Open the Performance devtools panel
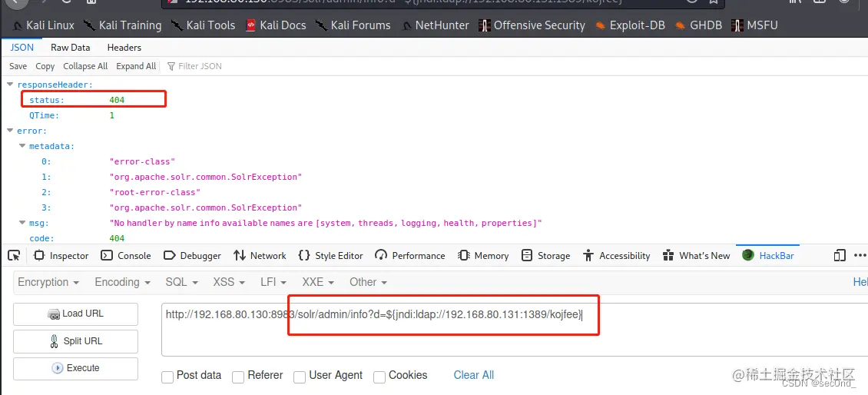Viewport: 868px width, 395px height. click(410, 255)
